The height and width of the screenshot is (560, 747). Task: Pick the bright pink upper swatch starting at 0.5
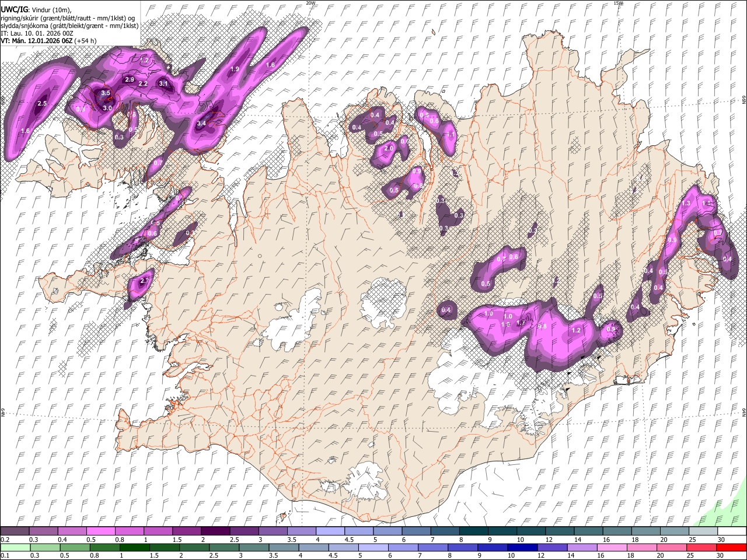(100, 531)
